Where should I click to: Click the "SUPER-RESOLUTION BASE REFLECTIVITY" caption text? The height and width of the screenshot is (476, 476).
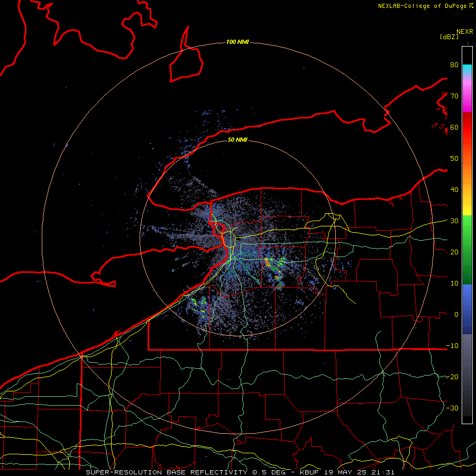pos(167,472)
